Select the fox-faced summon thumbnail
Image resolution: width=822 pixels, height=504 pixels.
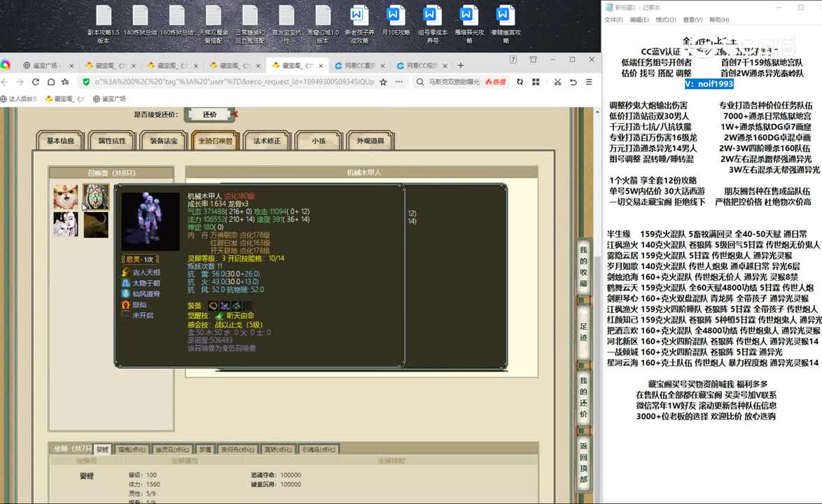(x=66, y=197)
